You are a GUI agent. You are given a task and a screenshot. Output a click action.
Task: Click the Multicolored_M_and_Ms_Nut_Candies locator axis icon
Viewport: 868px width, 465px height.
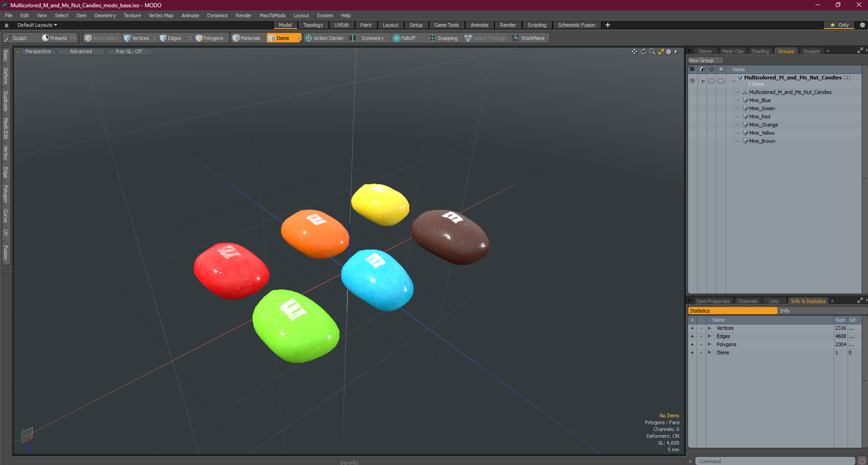745,92
